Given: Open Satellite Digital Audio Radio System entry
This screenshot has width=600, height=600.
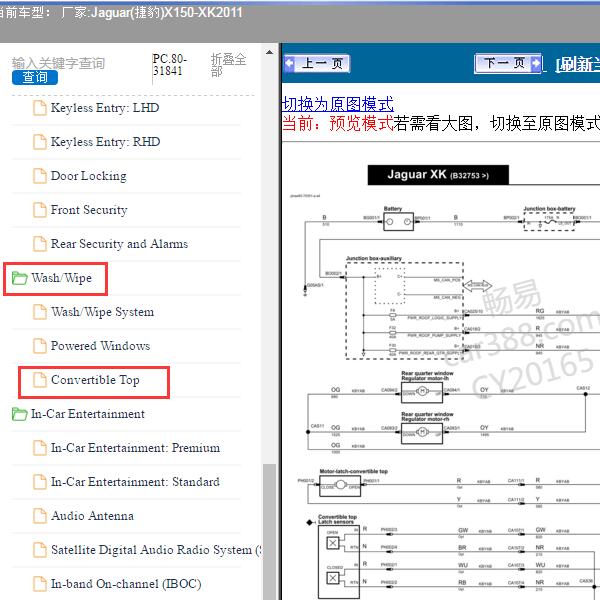Looking at the screenshot, I should 156,550.
